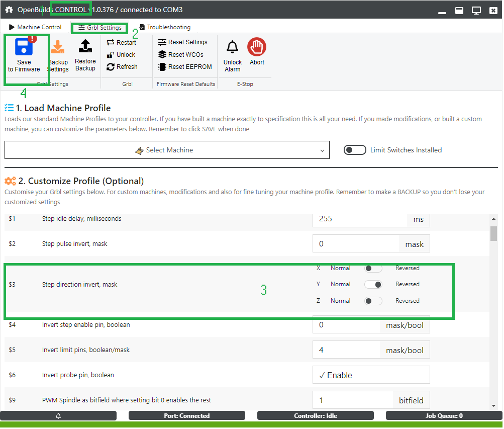Screen dimensions: 504x429
Task: Click the Unlock padlock item
Action: click(121, 55)
